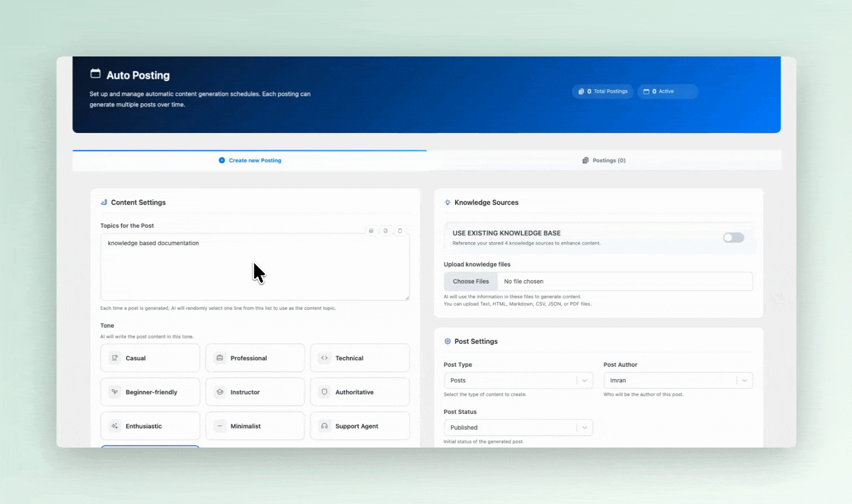Select the Professional tone option
852x504 pixels.
(255, 357)
